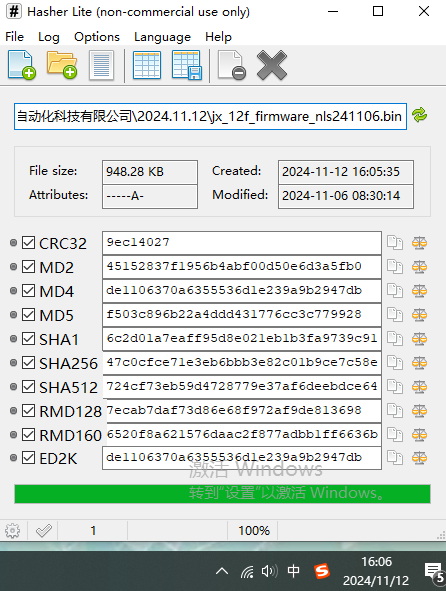Viewport: 446px width, 591px height.
Task: Click the add folder toolbar icon
Action: (x=62, y=65)
